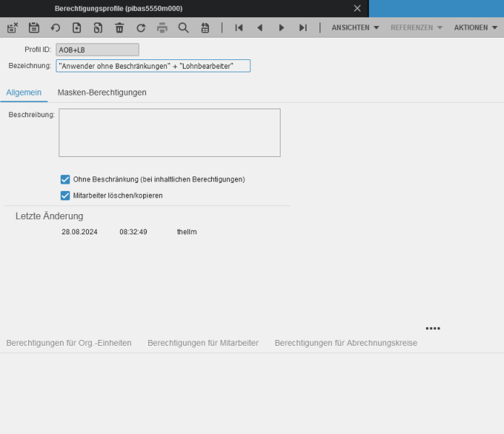Save the profile with the disk icon
Viewport: 504px width, 434px height.
pos(34,27)
